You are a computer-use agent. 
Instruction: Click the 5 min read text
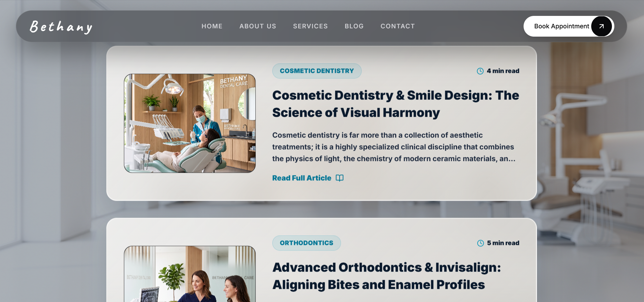click(503, 243)
